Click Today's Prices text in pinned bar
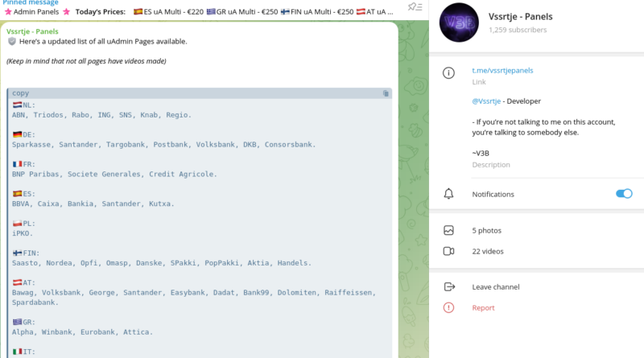 pos(101,12)
